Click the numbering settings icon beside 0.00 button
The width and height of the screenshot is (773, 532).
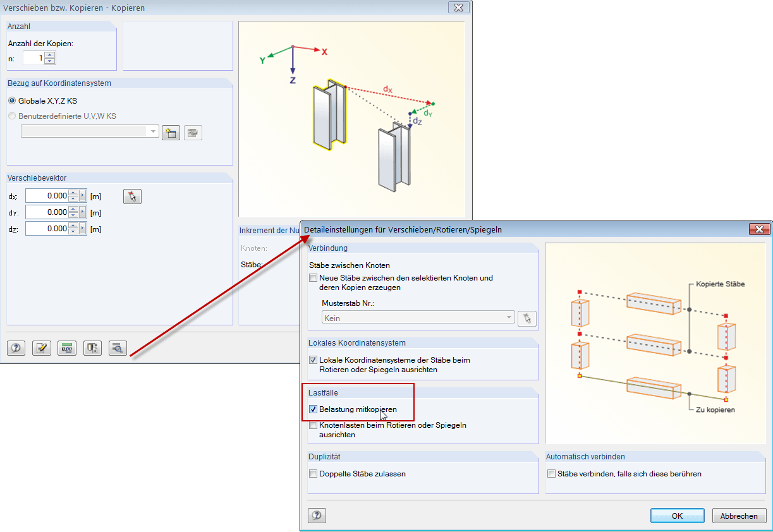(x=92, y=348)
